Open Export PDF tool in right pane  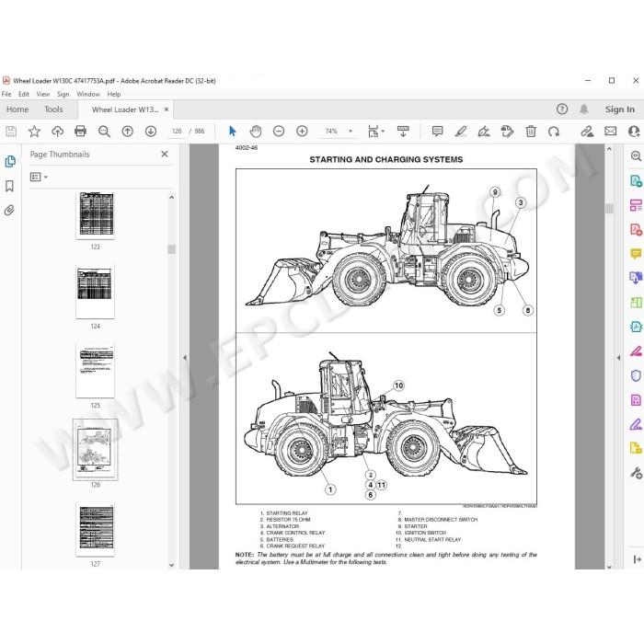click(x=636, y=180)
